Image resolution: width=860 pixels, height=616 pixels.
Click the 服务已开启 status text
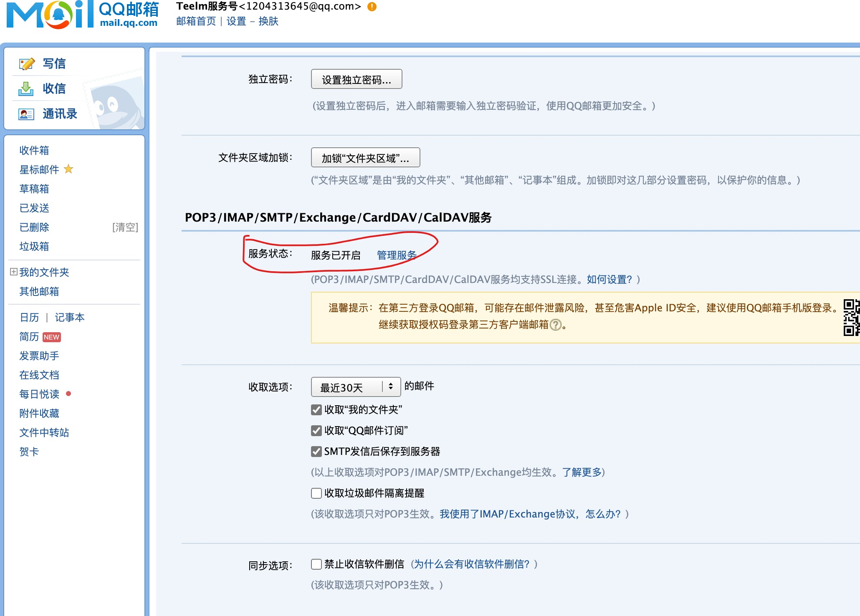tap(336, 255)
